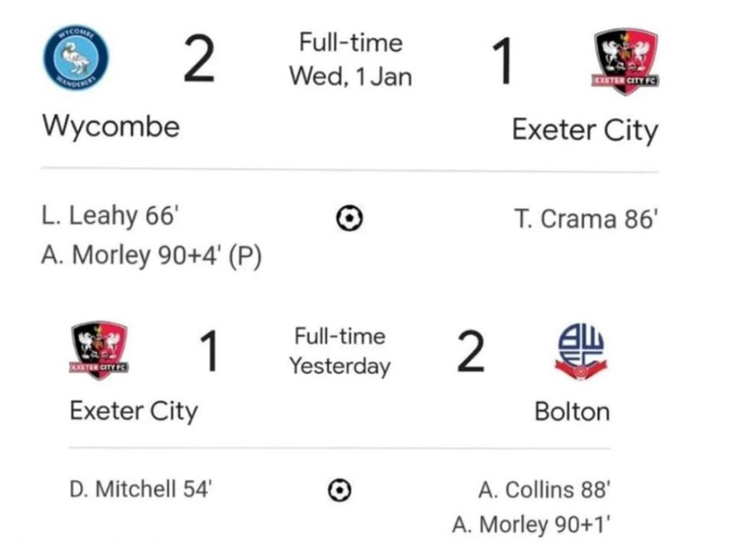Viewport: 756px width, 543px height.
Task: Click the Wycombe Wanderers crest icon
Action: 76,57
